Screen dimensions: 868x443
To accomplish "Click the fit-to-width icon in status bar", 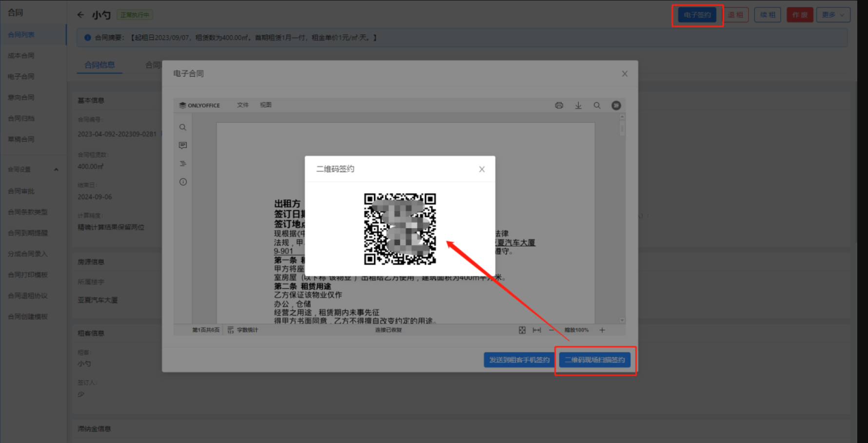I will click(537, 330).
